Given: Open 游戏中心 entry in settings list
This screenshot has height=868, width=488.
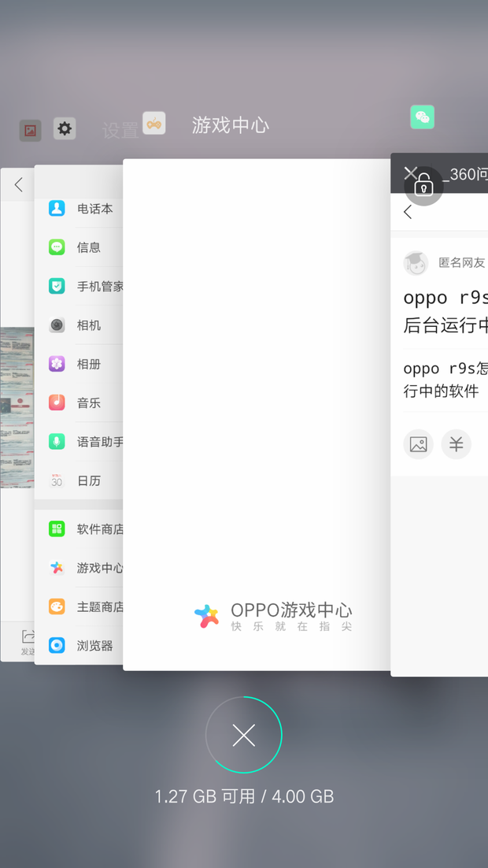Looking at the screenshot, I should point(79,567).
